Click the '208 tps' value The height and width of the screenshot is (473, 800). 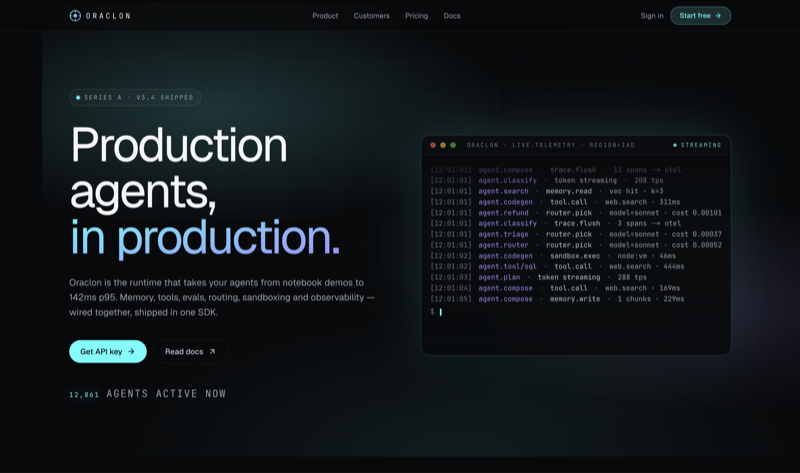[x=648, y=181]
